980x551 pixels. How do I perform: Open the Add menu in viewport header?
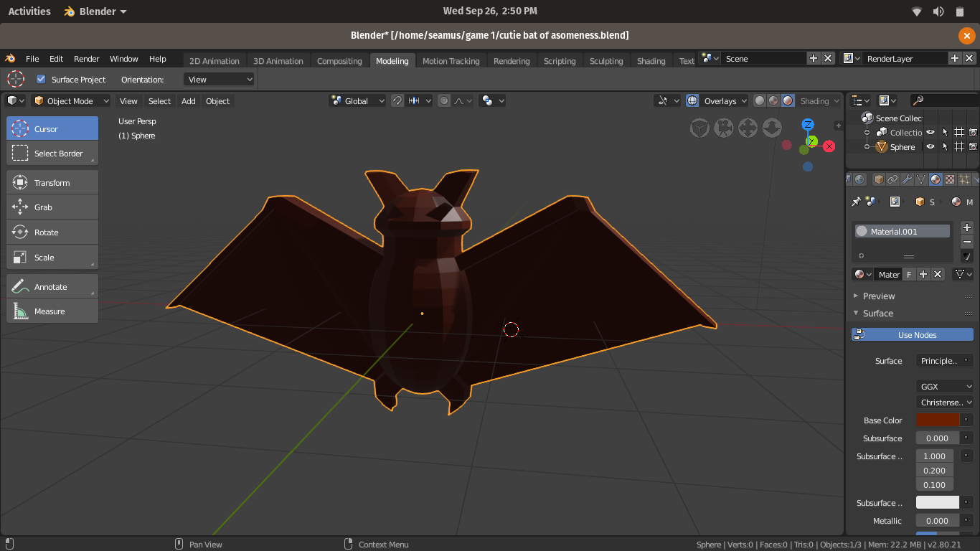188,101
